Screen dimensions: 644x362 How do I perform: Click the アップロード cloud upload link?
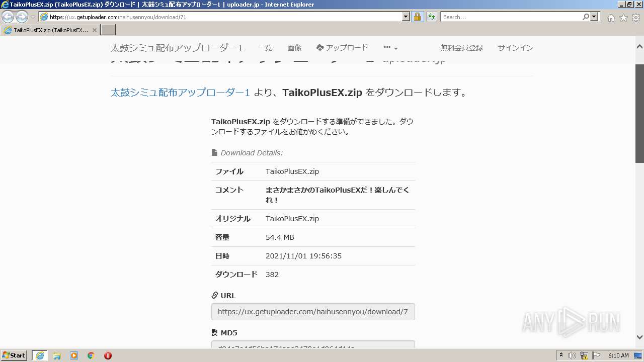[x=342, y=48]
